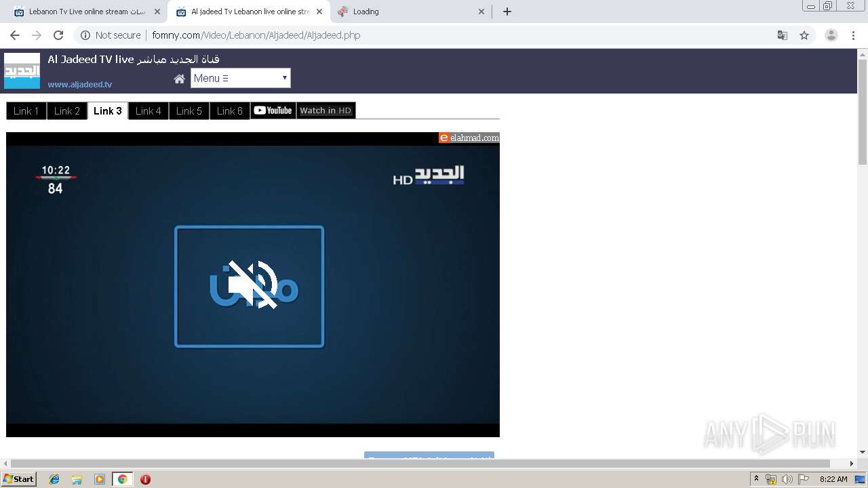Switch to the Lebanon Tv Live browser tab
Image resolution: width=868 pixels, height=488 pixels.
pyautogui.click(x=87, y=12)
